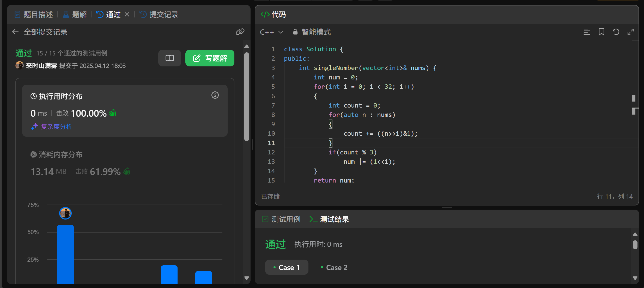Open the C++ language dropdown
The image size is (644, 288).
point(271,32)
